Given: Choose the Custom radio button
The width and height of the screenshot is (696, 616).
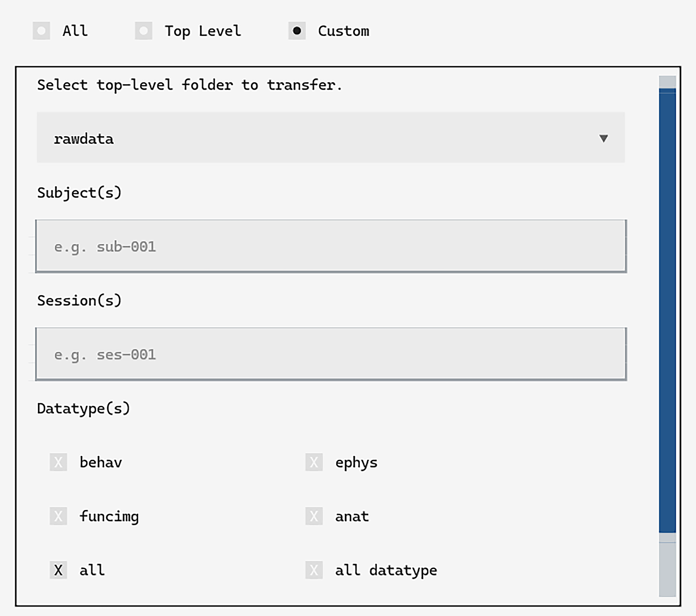Looking at the screenshot, I should pos(297,31).
